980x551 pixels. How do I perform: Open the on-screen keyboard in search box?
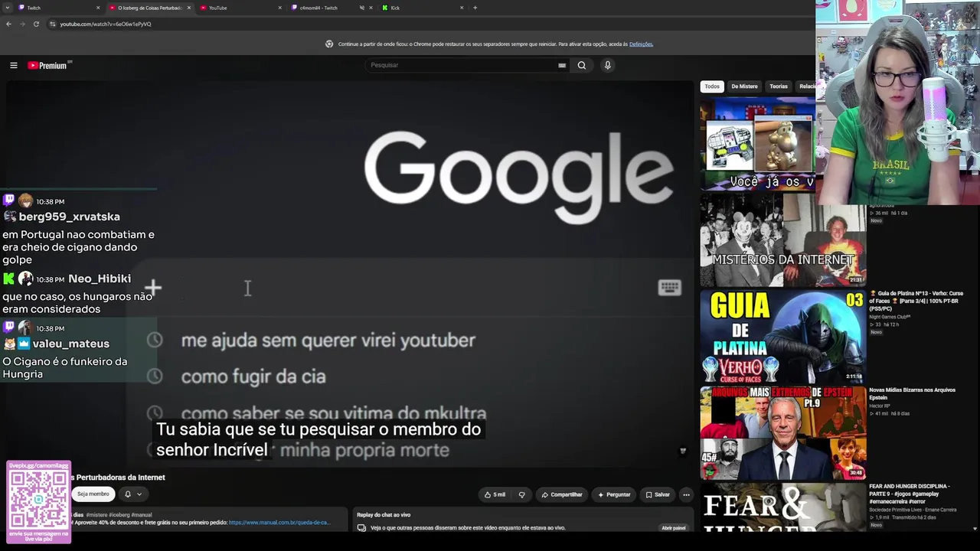[562, 65]
